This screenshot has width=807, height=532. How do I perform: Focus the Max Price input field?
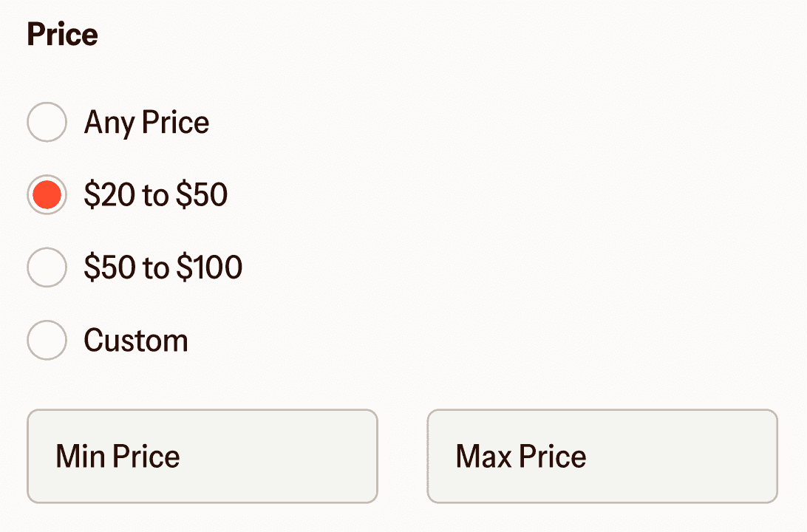pyautogui.click(x=602, y=457)
